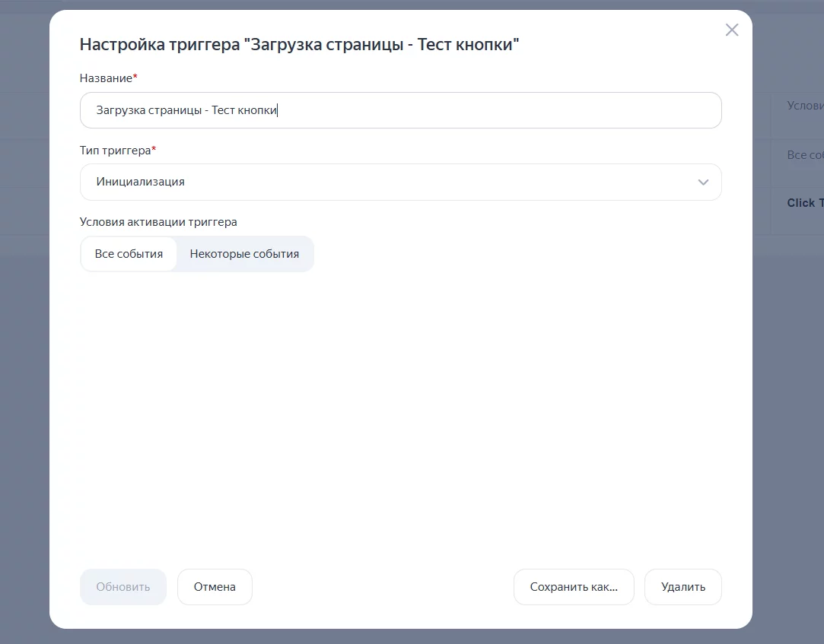Click the Название field label
The image size is (824, 644).
(106, 78)
